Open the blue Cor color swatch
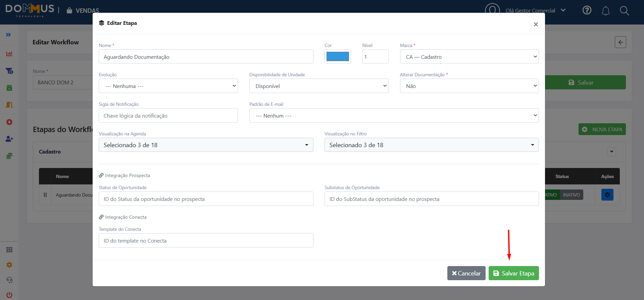Screen dimensions: 644x300 [x=338, y=56]
